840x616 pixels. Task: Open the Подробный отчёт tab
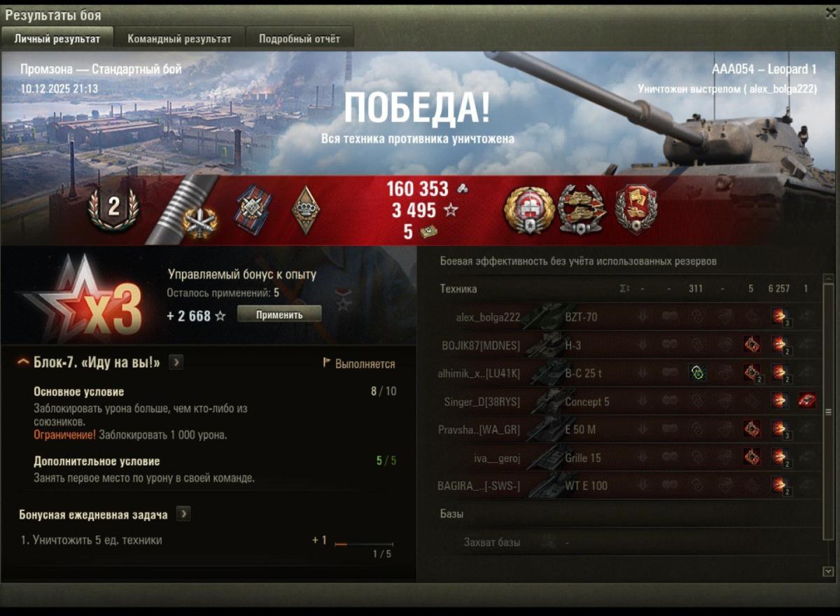coord(300,38)
